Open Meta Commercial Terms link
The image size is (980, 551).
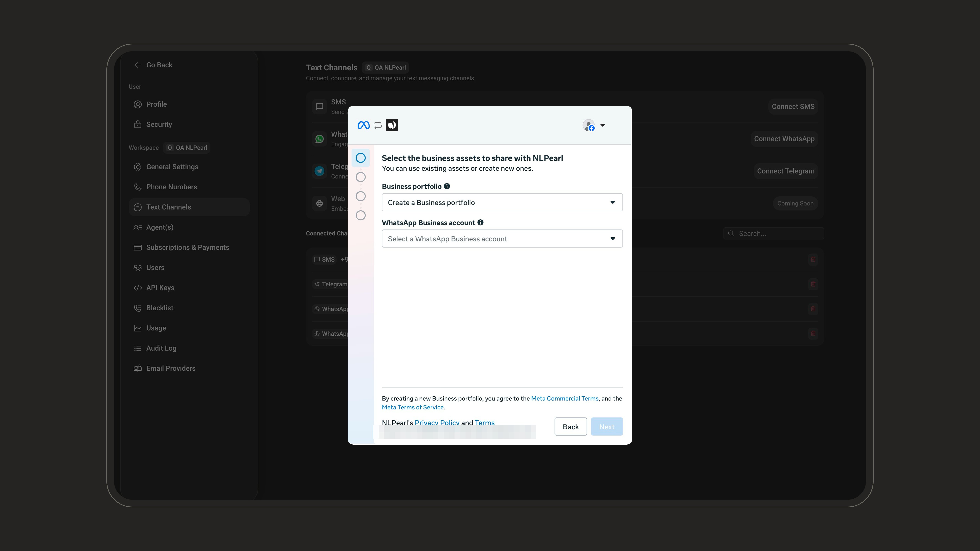565,399
